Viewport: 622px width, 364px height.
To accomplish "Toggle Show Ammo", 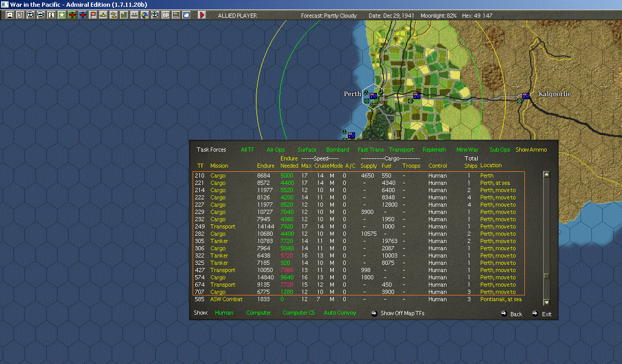I will click(531, 150).
